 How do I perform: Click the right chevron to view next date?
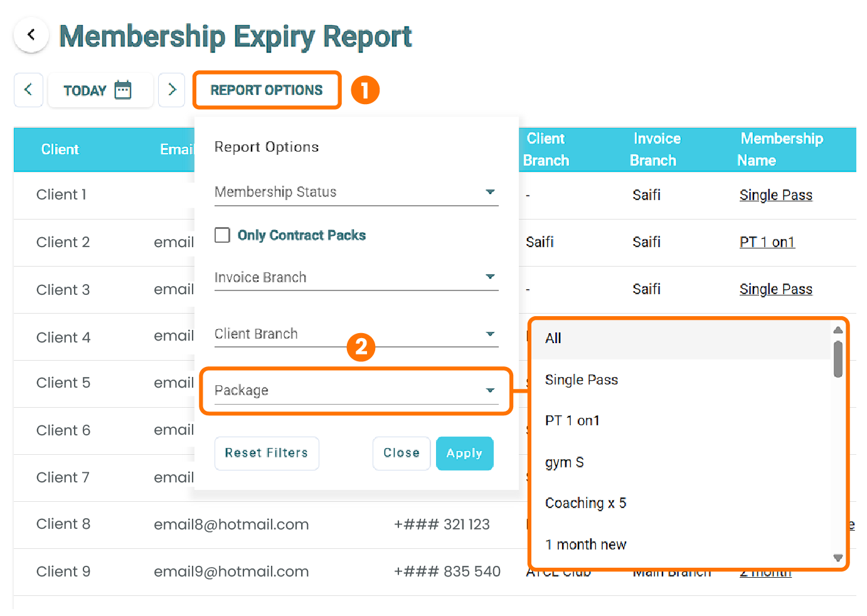click(172, 90)
